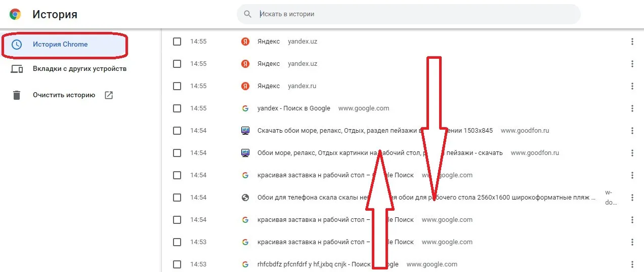
Task: Select История Chrome in the sidebar
Action: [64, 45]
